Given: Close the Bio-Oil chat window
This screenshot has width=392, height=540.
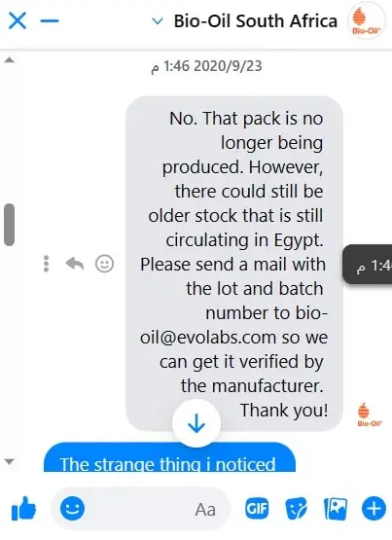Looking at the screenshot, I should (18, 20).
